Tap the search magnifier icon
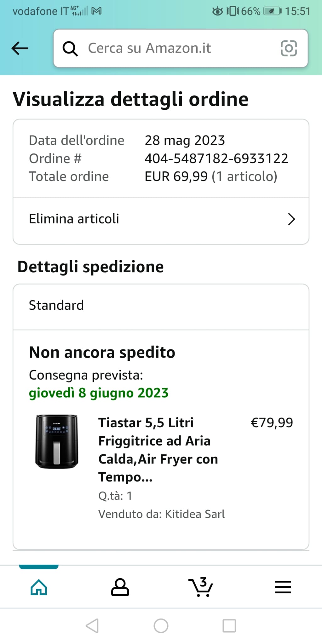 (x=70, y=49)
